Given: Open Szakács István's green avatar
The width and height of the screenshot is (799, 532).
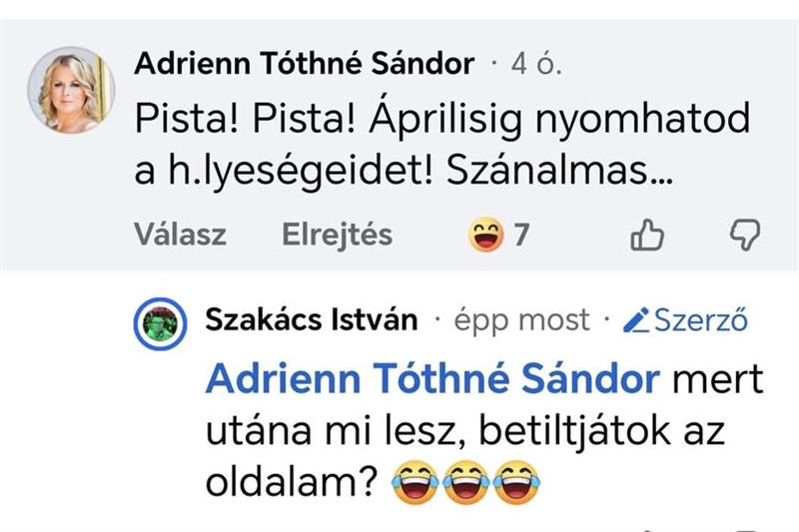Looking at the screenshot, I should (161, 322).
